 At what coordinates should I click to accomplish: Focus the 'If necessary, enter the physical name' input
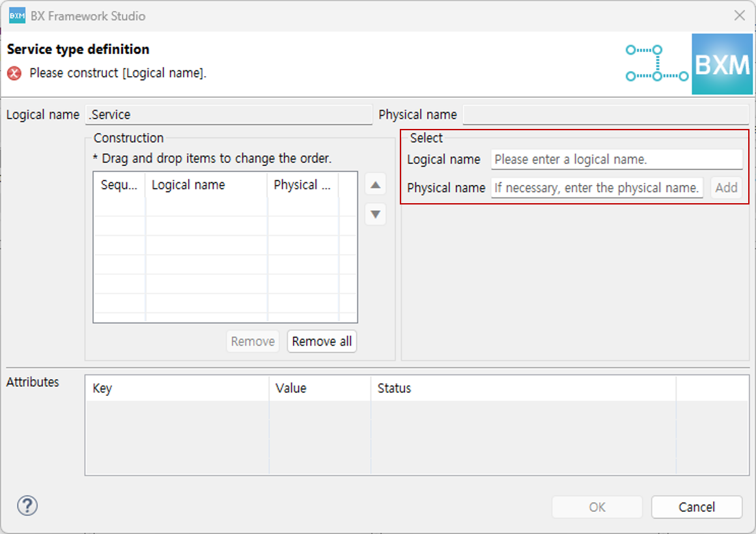(596, 188)
